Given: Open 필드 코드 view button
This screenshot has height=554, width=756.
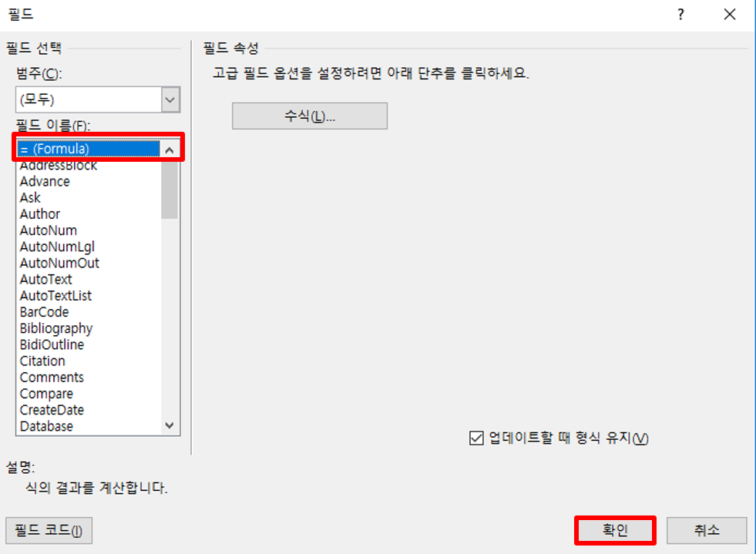Looking at the screenshot, I should pyautogui.click(x=49, y=530).
